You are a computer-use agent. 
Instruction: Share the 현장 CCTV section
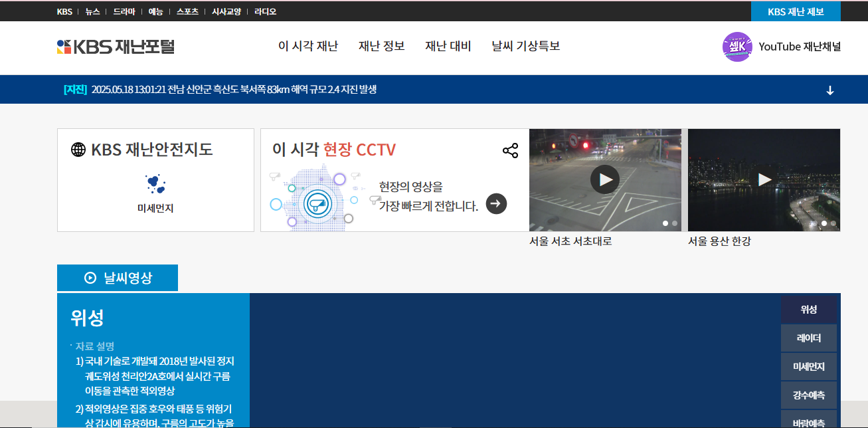(510, 150)
